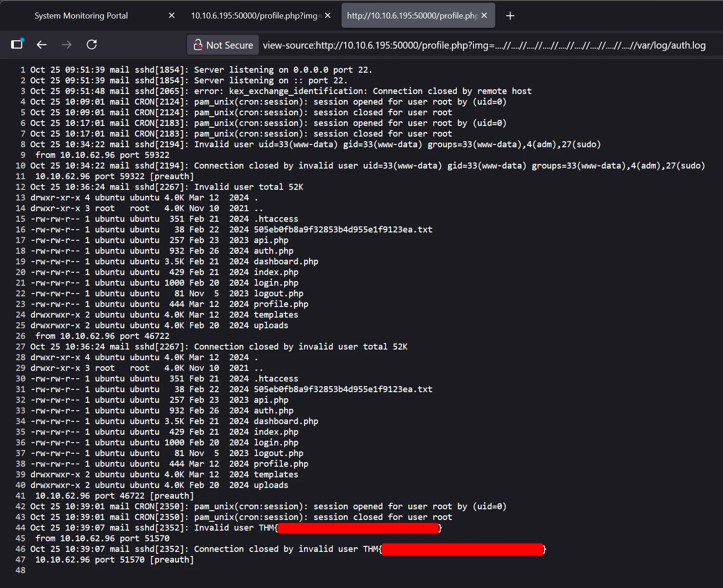
Task: Click line number 1 in the source view
Action: point(23,70)
